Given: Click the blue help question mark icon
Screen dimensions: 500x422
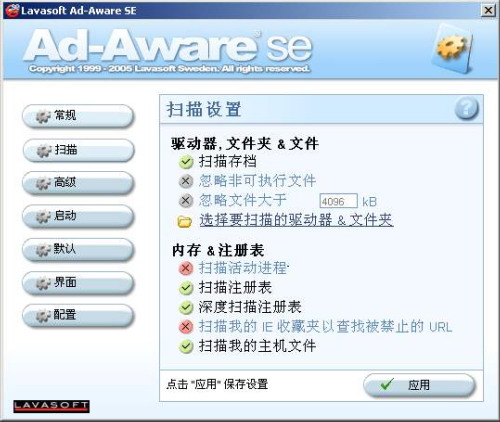Looking at the screenshot, I should pos(467,108).
